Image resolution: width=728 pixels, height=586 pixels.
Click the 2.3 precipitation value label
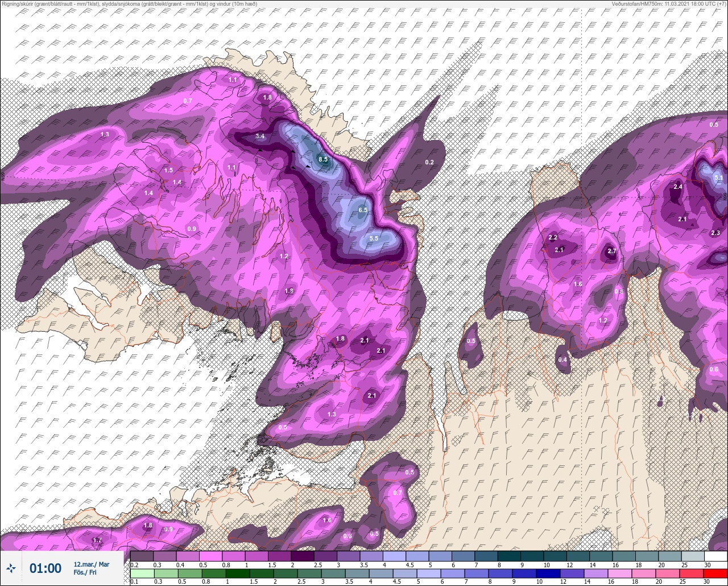715,233
